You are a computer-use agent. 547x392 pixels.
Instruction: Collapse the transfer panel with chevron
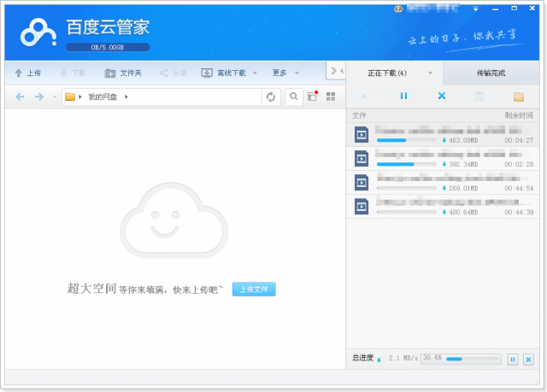333,71
